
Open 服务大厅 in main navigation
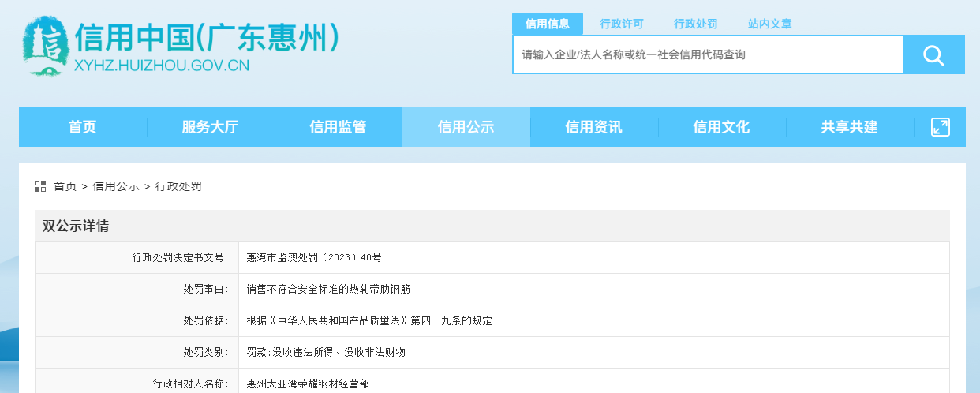[x=210, y=127]
